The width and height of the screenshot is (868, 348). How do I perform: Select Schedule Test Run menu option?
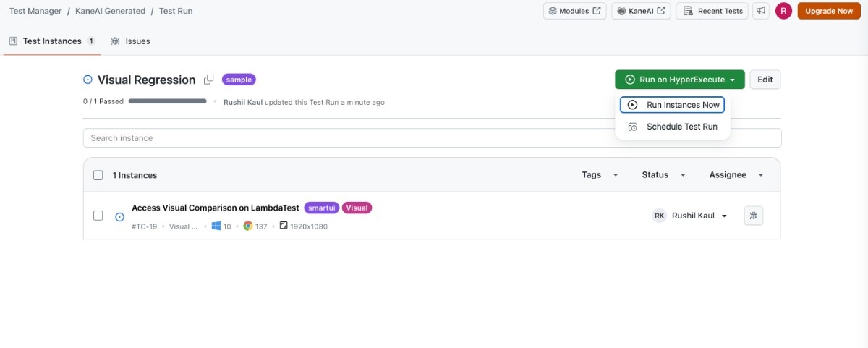point(672,127)
